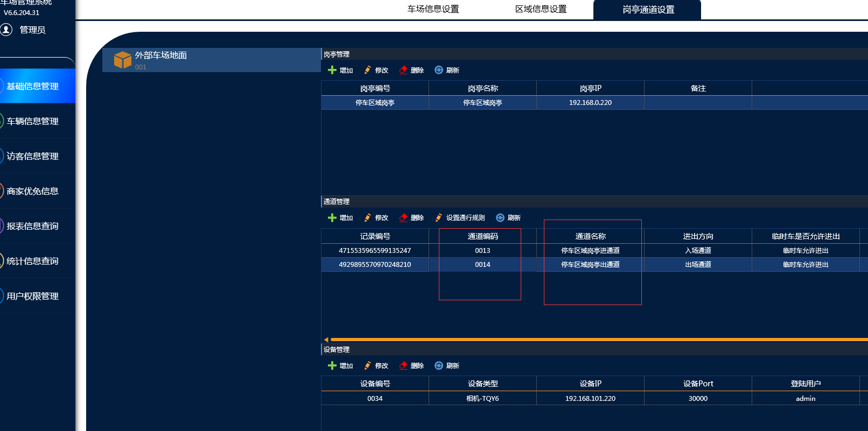Click the 临时车是否允许进出 column header
The image size is (868, 431).
point(806,236)
